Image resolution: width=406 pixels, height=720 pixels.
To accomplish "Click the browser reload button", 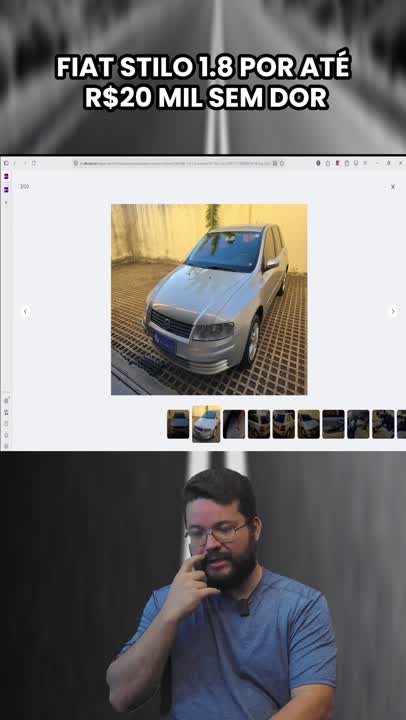I will pyautogui.click(x=34, y=163).
